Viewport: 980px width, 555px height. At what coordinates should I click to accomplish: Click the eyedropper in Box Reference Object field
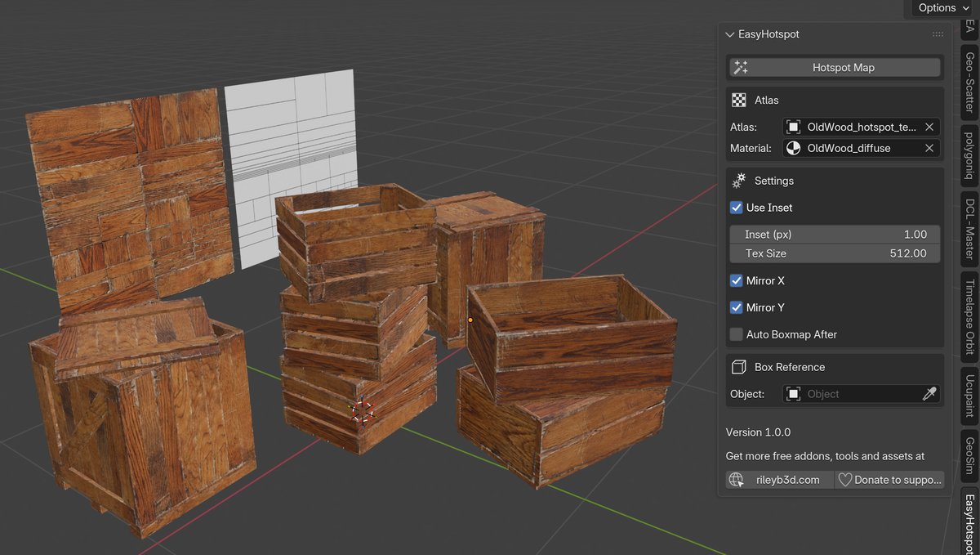tap(929, 394)
